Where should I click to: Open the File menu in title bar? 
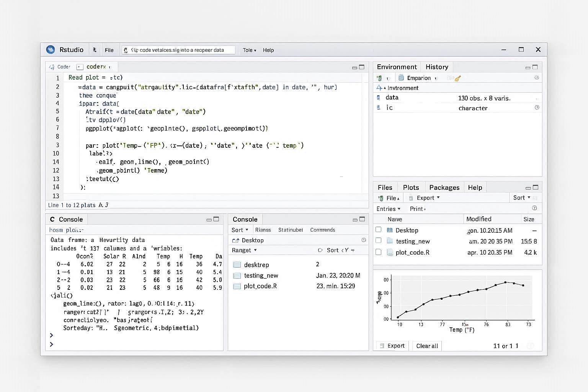tap(109, 50)
